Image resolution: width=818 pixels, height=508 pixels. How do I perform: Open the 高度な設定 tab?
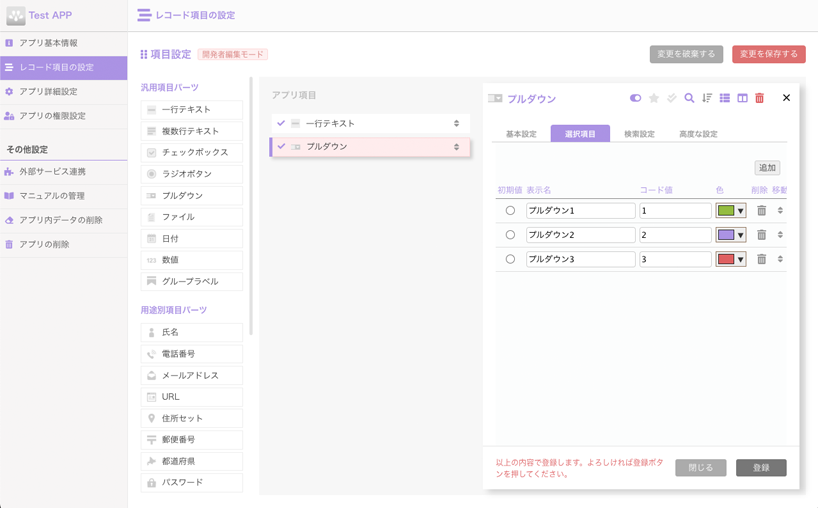tap(698, 134)
